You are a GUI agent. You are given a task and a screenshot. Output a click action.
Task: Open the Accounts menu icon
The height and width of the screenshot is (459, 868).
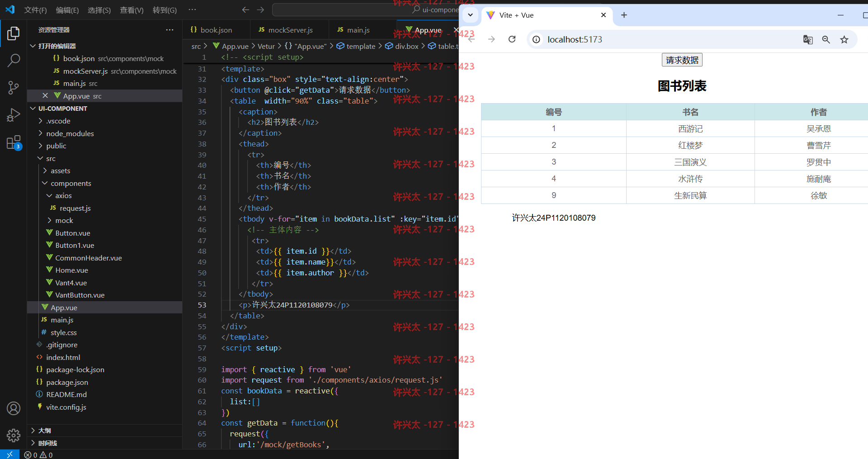14,408
